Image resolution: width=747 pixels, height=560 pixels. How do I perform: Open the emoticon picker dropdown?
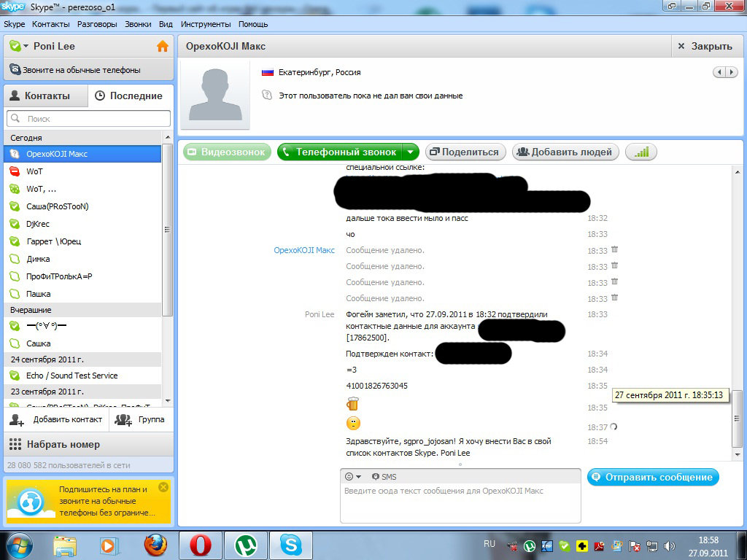[353, 477]
